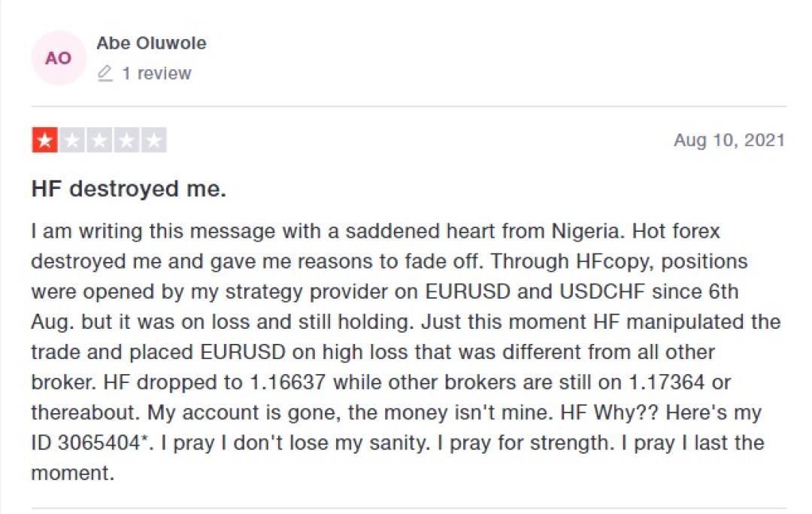The image size is (812, 514).
Task: Click the AO profile avatar circle
Action: click(58, 58)
